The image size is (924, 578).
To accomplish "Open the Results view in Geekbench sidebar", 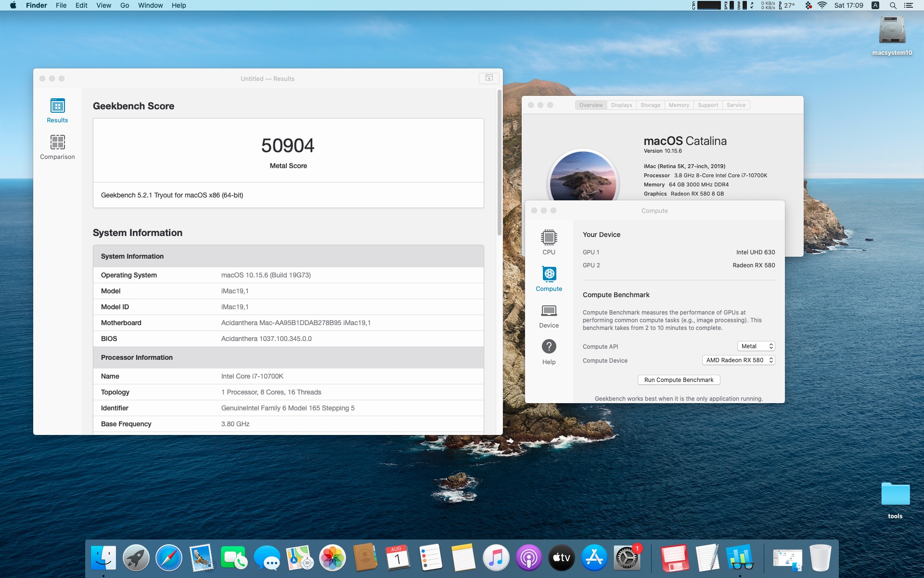I will pos(57,110).
